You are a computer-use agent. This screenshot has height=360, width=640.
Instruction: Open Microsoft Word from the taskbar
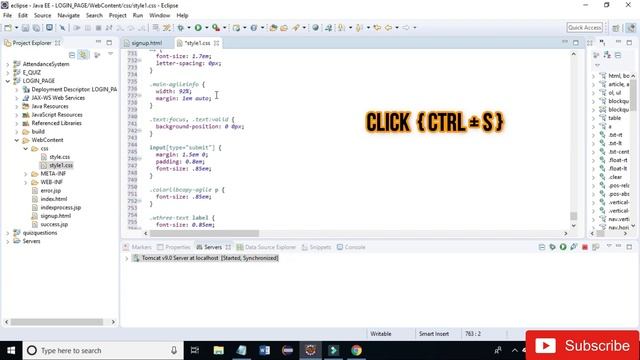point(264,350)
